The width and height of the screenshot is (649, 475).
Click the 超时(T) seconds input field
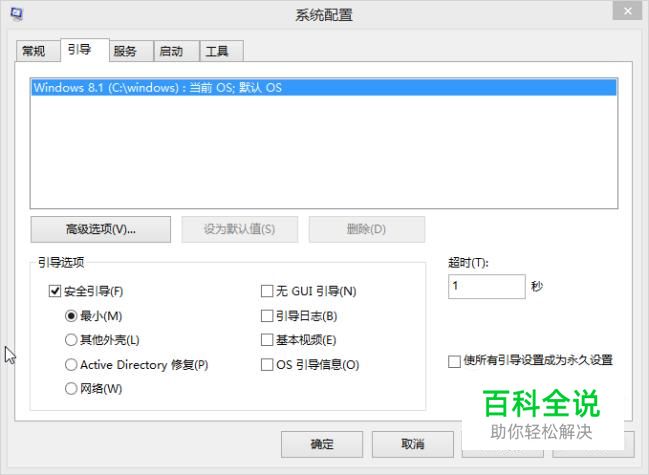click(x=487, y=286)
